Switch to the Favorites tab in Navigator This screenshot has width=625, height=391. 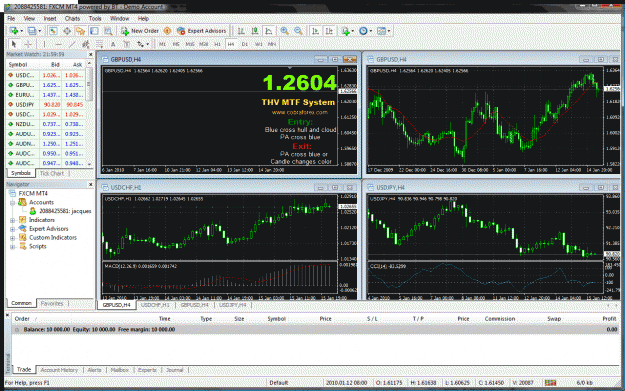click(x=52, y=303)
